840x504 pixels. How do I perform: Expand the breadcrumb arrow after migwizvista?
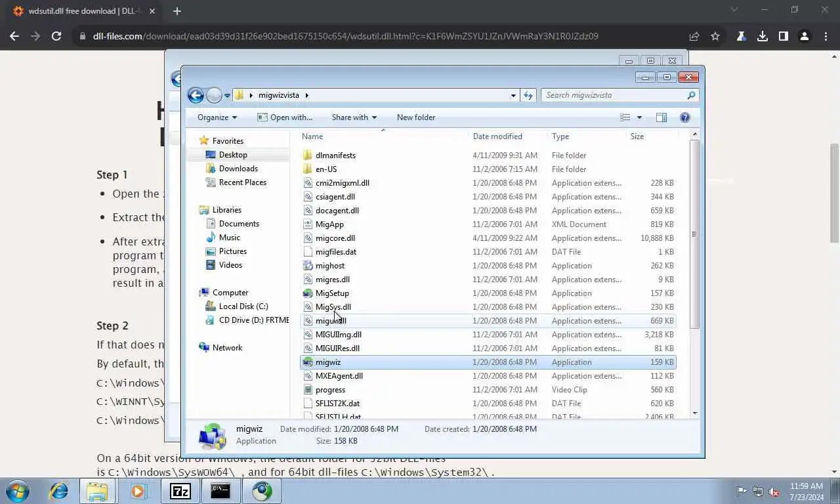(x=306, y=95)
